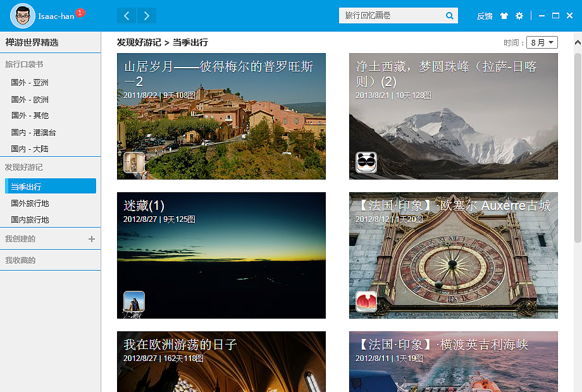This screenshot has width=582, height=392.
Task: Select 国内 - 大陆 in sidebar
Action: tap(30, 149)
